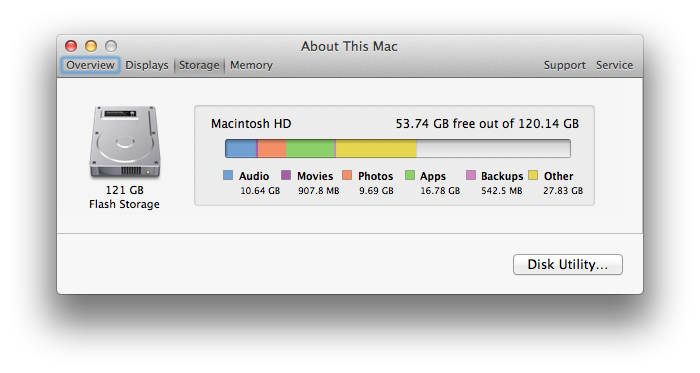Click the blue Audio segment of storage bar
The image size is (700, 373).
pyautogui.click(x=241, y=149)
